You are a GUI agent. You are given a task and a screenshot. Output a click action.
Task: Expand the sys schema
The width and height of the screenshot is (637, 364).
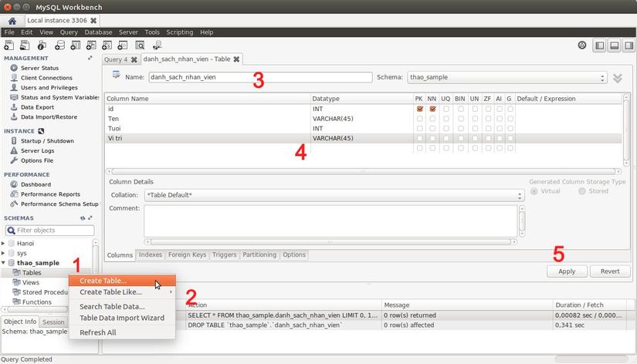click(3, 253)
